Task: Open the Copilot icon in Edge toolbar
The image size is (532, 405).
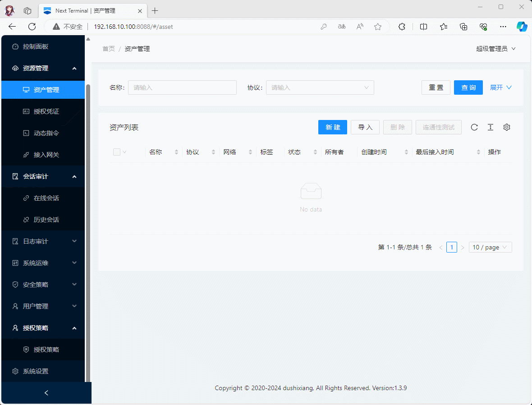Action: click(522, 27)
